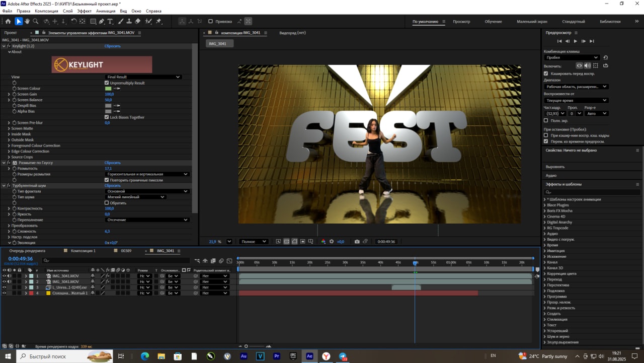Toggle Lock Biases Together checkbox
Screen dimensions: 644x363
107,117
